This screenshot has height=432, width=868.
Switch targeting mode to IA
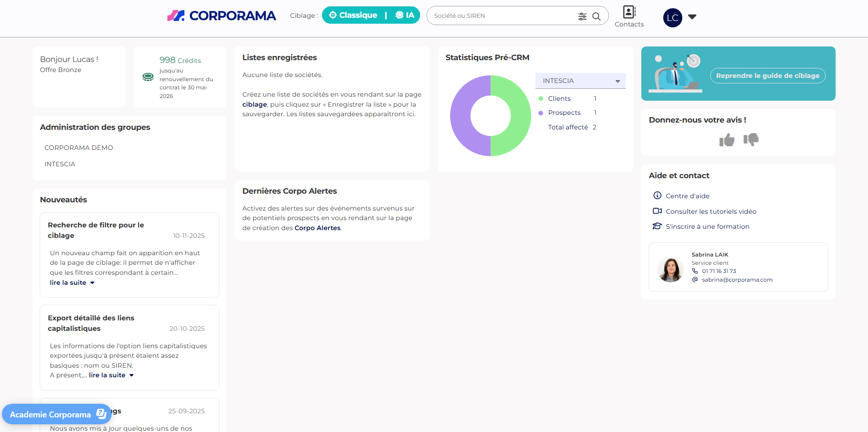tap(405, 15)
